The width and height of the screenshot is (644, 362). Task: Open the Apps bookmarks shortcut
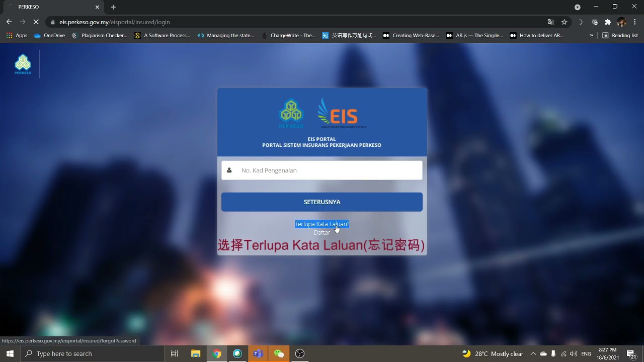pyautogui.click(x=17, y=36)
